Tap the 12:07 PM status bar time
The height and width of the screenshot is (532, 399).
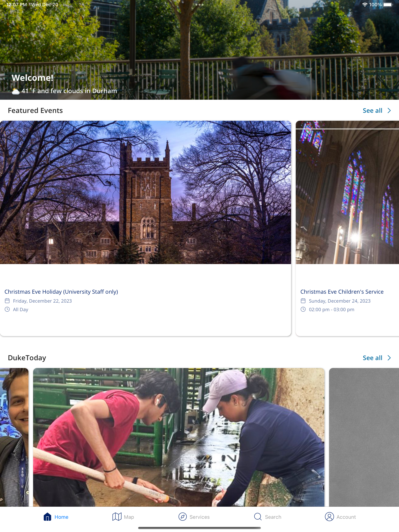16,4
